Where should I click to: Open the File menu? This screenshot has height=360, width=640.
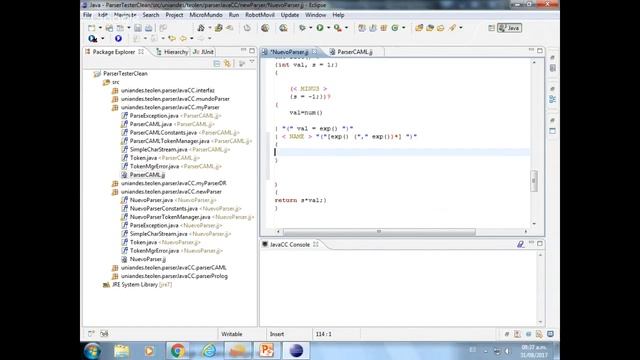[x=87, y=15]
